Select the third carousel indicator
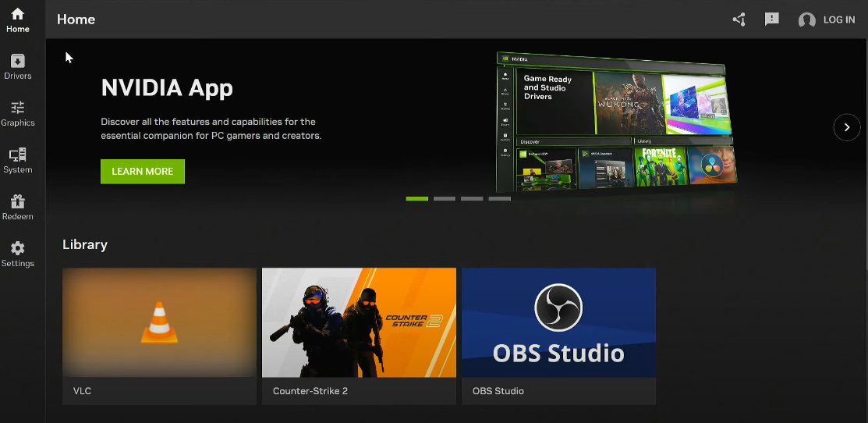 point(472,199)
